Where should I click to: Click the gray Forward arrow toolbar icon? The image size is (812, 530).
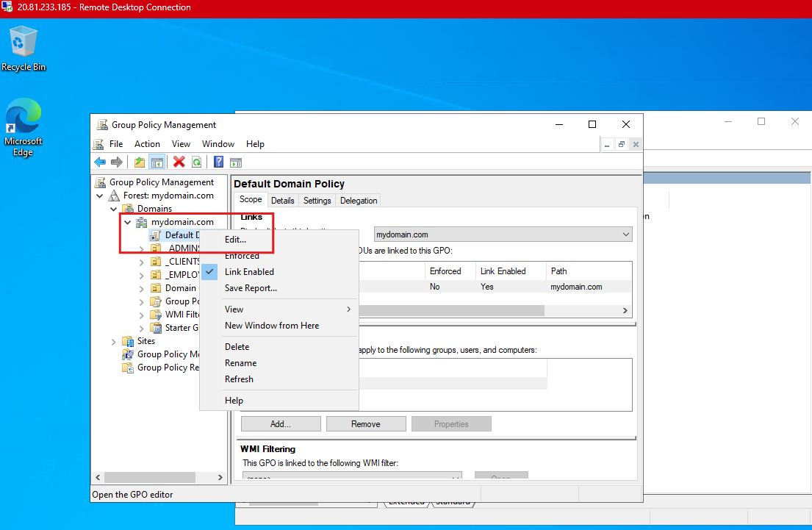pyautogui.click(x=117, y=162)
